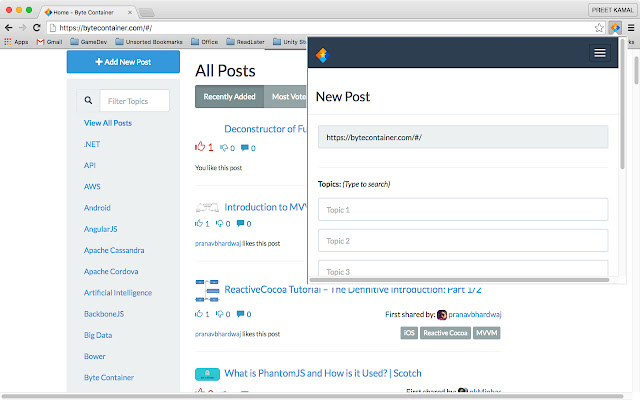The width and height of the screenshot is (640, 400).
Task: Open comments icon on Introduction to MV post
Action: pos(240,223)
